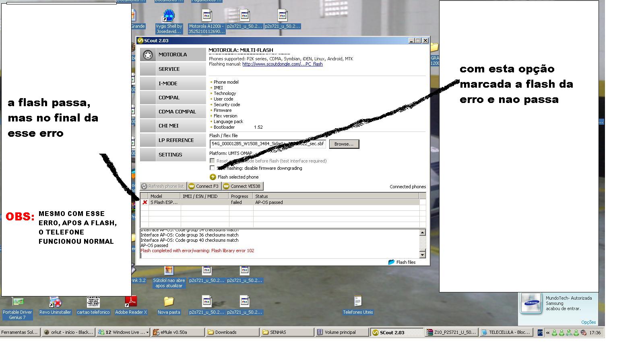Image resolution: width=644 pixels, height=362 pixels.
Task: Click the Motorola logo icon in sidebar
Action: pos(148,55)
